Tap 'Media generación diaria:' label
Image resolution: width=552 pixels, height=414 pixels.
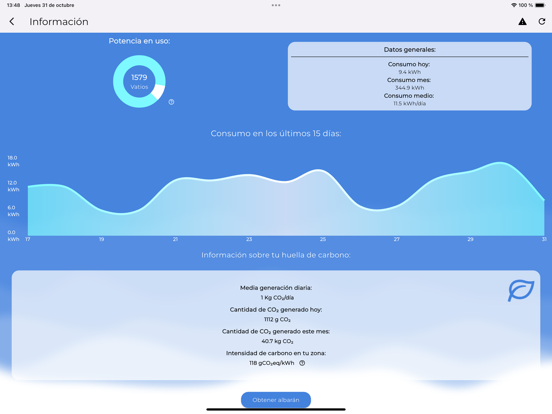click(x=276, y=288)
